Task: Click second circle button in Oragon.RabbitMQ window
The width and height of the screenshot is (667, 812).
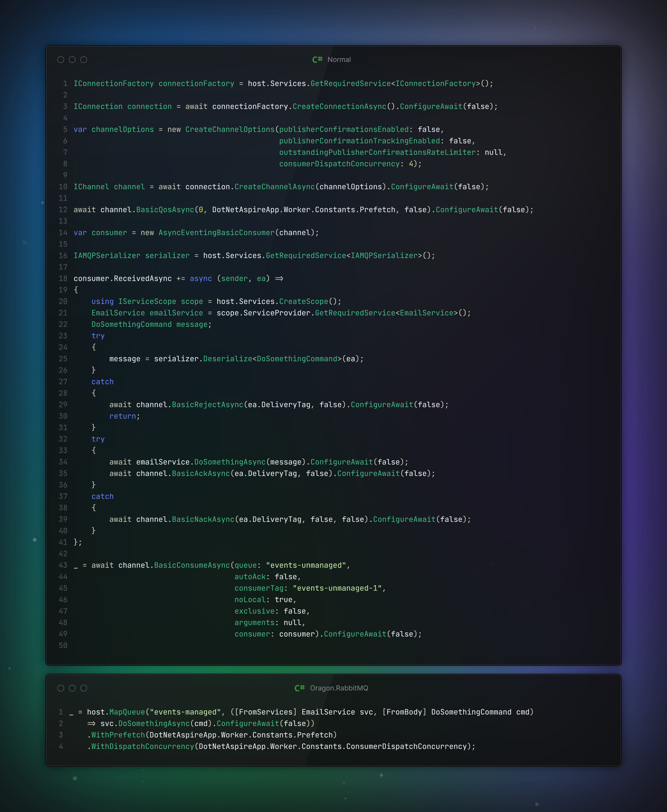Action: pos(72,688)
